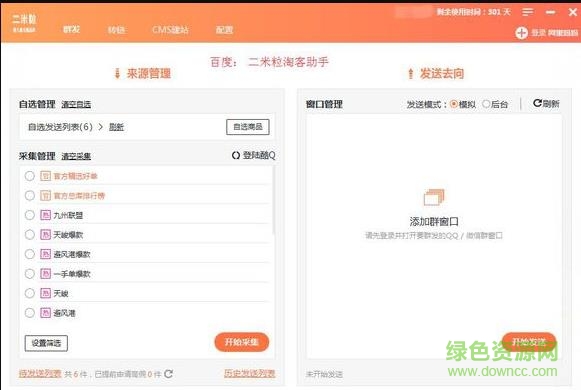This screenshot has width=581, height=390.
Task: Select the 一手单爆款 radio button
Action: point(30,274)
